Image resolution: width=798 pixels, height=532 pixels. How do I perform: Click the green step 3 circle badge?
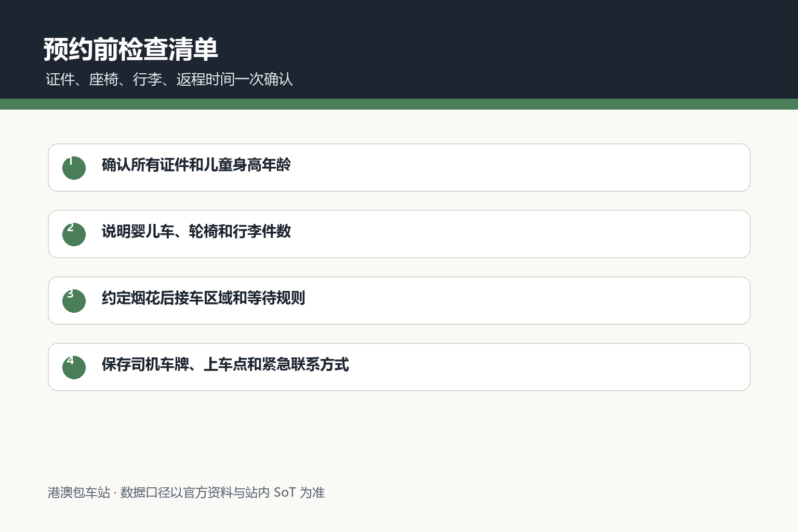(x=74, y=301)
